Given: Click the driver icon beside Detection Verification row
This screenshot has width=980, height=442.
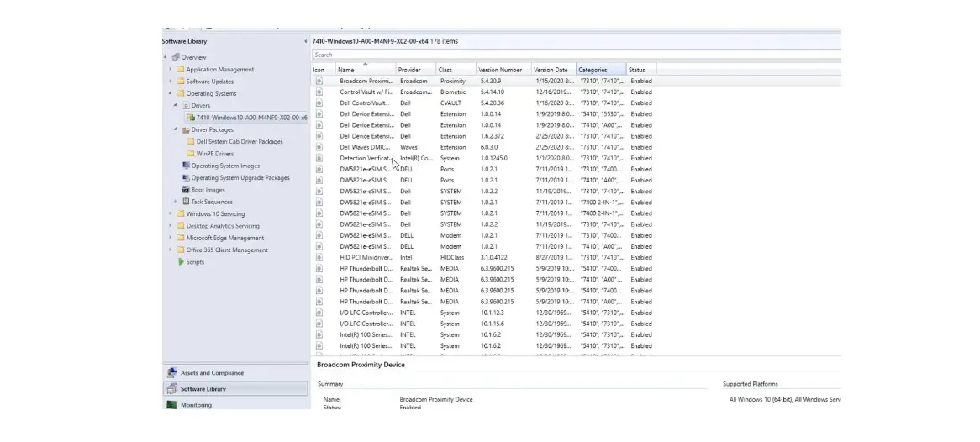Looking at the screenshot, I should pos(319,158).
